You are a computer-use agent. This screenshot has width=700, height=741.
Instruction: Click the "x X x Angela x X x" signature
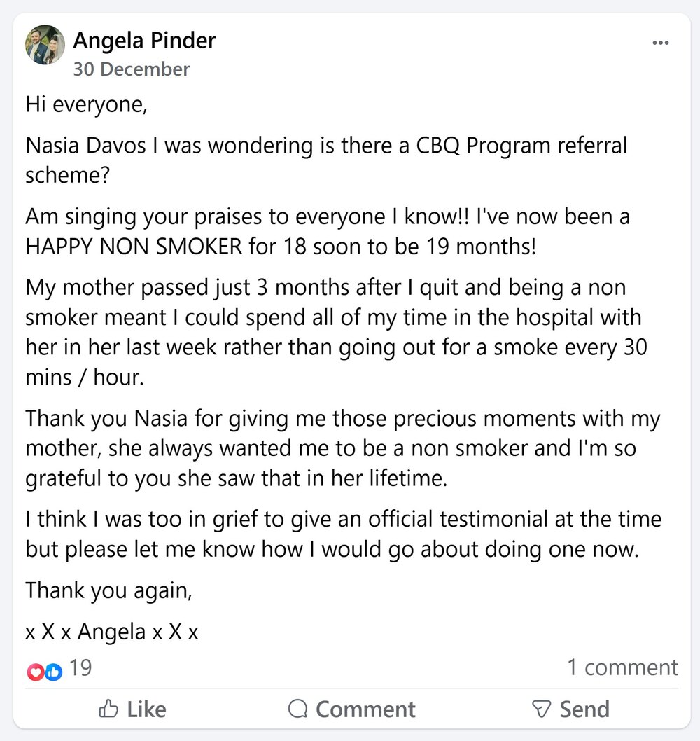coord(112,632)
